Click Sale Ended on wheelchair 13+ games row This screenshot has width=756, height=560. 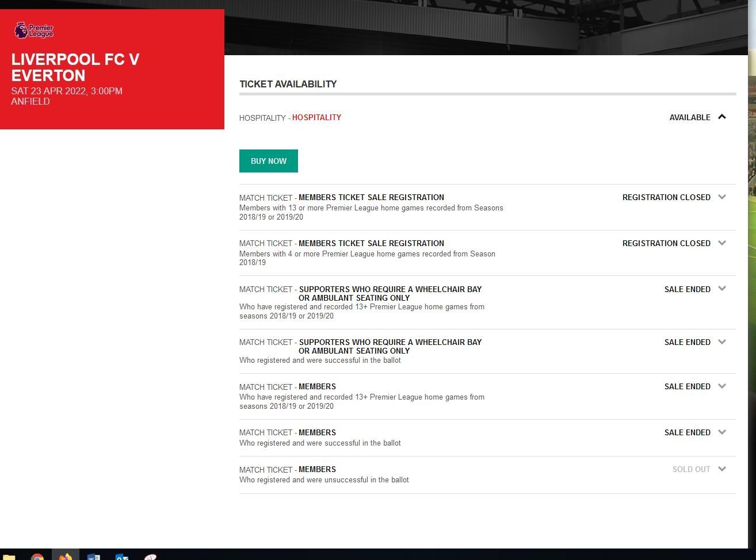[x=688, y=289]
